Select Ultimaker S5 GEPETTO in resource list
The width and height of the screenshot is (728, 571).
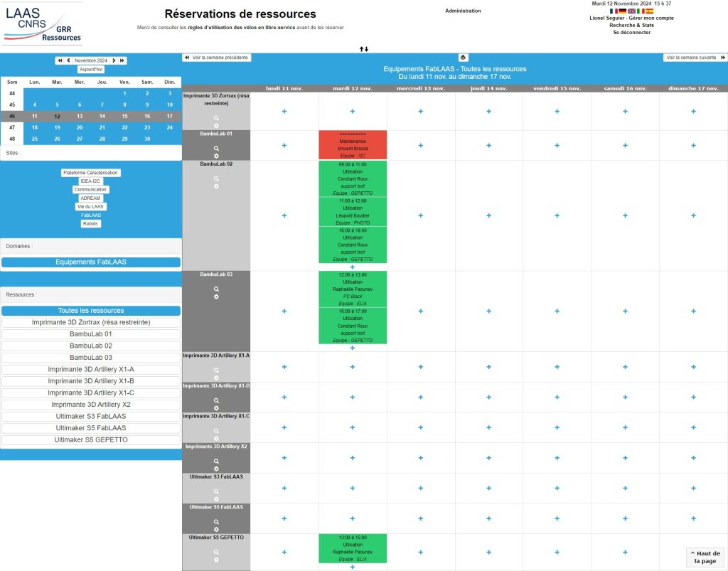click(x=91, y=439)
